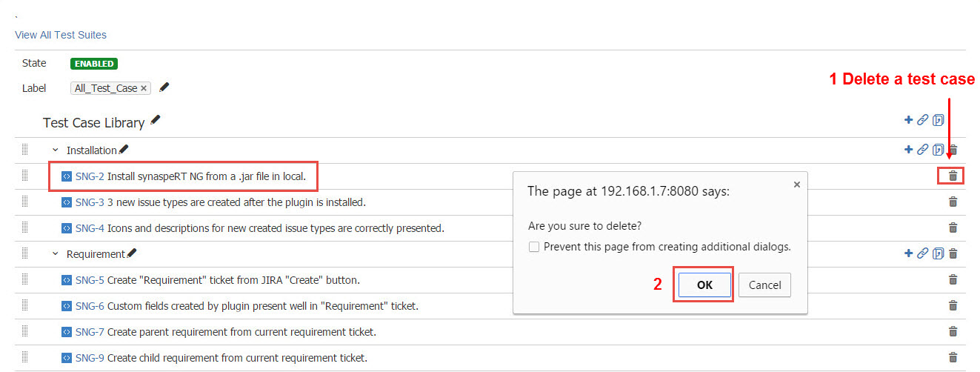
Task: Click the plus icon in Test Case Library header
Action: [908, 120]
